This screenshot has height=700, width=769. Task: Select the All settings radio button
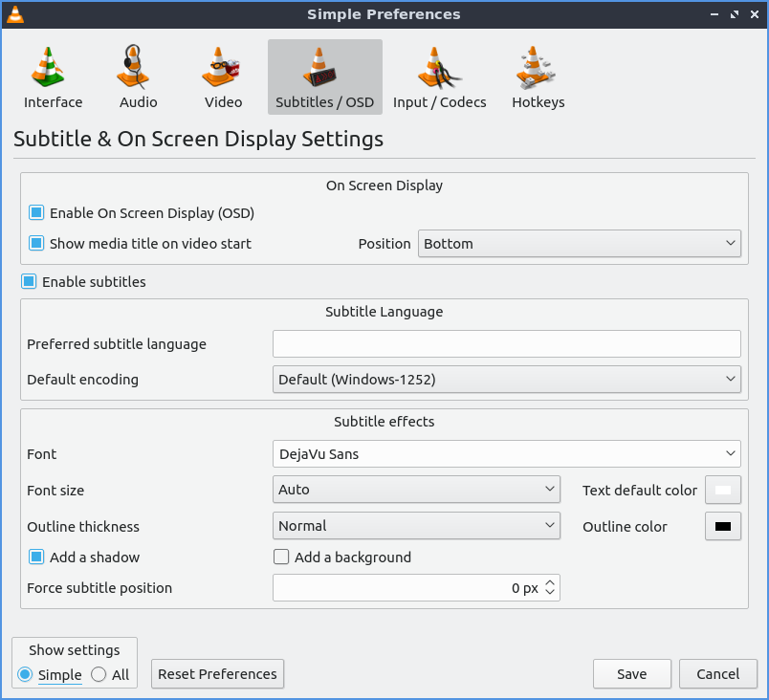[x=99, y=675]
